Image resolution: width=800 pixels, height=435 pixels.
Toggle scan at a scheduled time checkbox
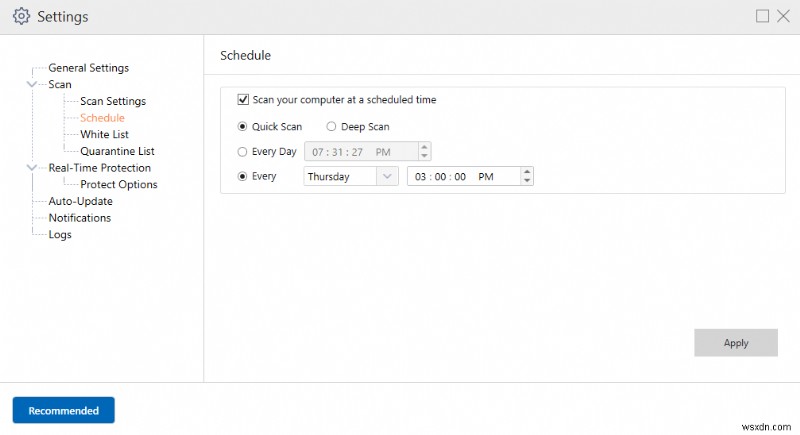(243, 100)
